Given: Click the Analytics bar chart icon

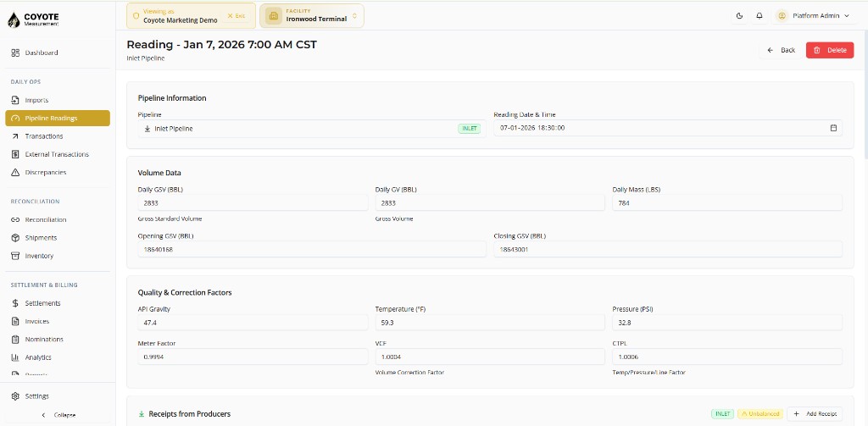Looking at the screenshot, I should (x=15, y=357).
